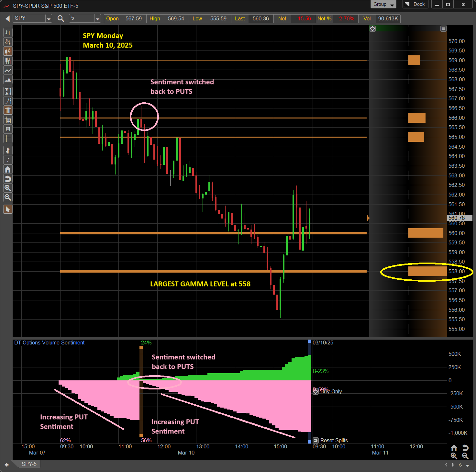Click the Last price value 560.36
The width and height of the screenshot is (476, 472).
click(x=261, y=18)
